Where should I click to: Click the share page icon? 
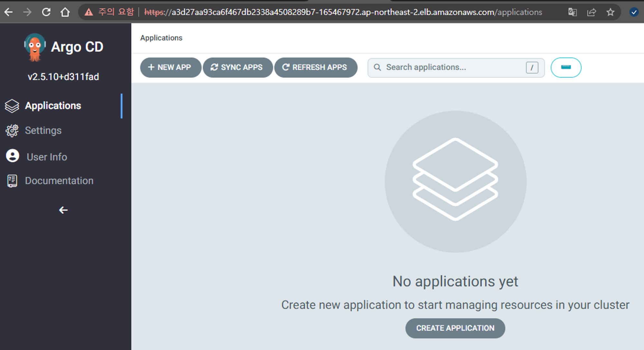pos(591,12)
